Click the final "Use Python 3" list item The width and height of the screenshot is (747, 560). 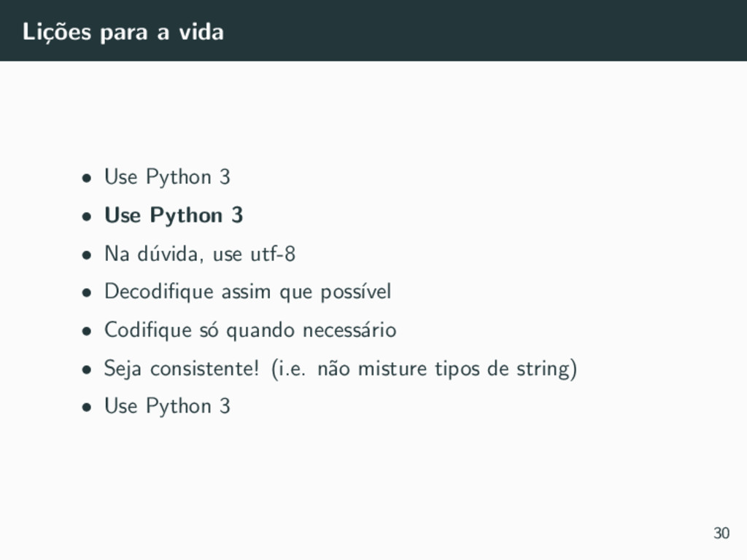click(x=167, y=406)
